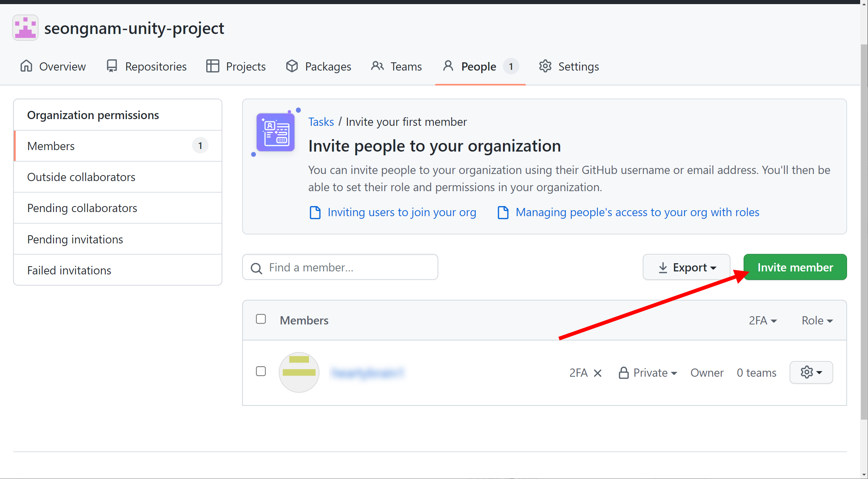Click the Overview home icon

tap(26, 66)
